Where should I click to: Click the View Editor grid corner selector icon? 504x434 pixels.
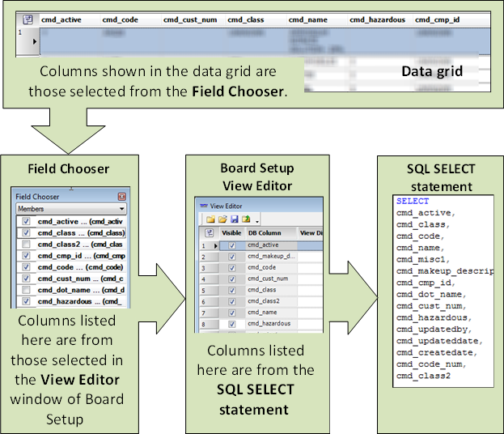tap(207, 232)
